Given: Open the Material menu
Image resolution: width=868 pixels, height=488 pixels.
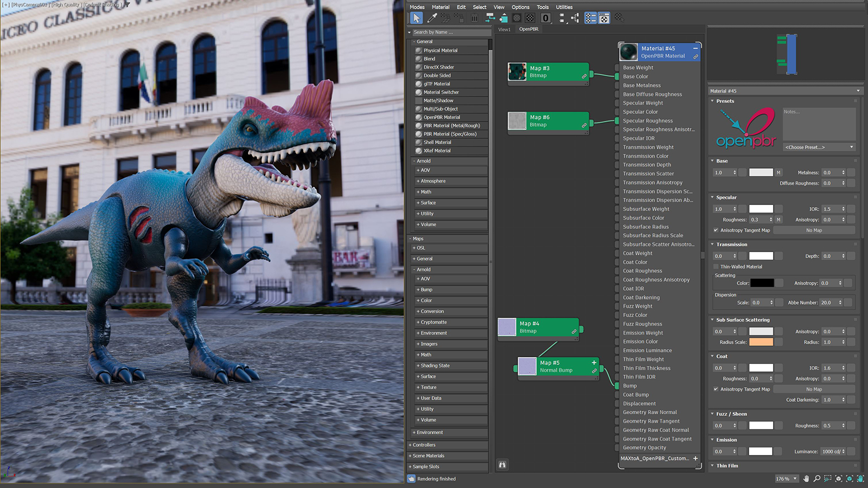Looking at the screenshot, I should (x=441, y=7).
